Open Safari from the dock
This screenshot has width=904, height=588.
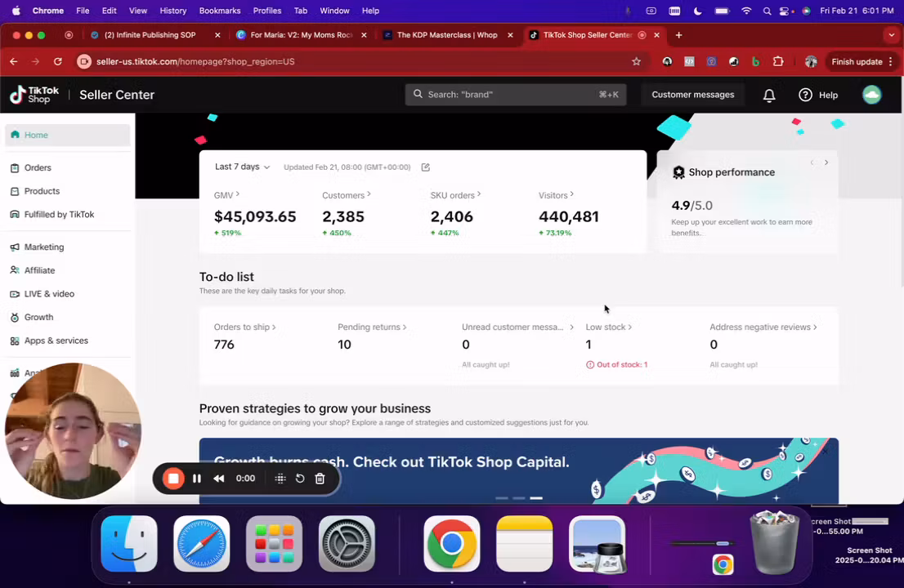coord(201,544)
